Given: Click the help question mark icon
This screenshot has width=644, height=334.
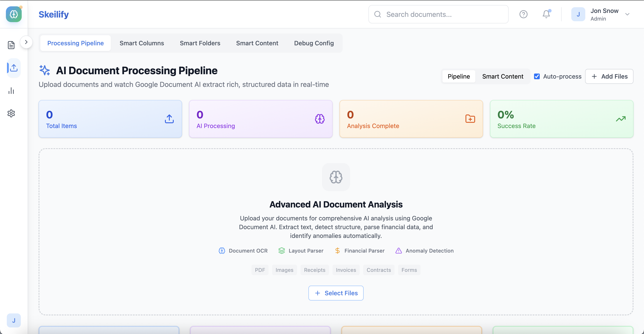Looking at the screenshot, I should coord(523,14).
